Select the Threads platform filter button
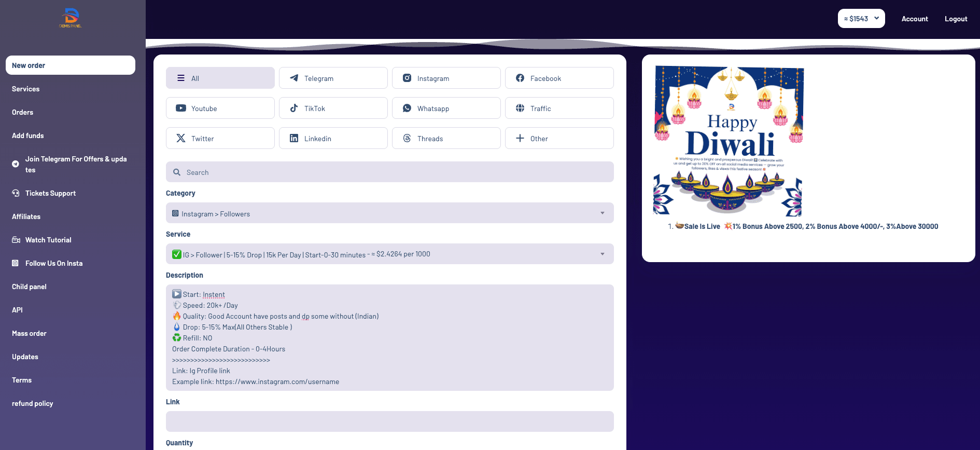This screenshot has width=980, height=450. pyautogui.click(x=446, y=139)
